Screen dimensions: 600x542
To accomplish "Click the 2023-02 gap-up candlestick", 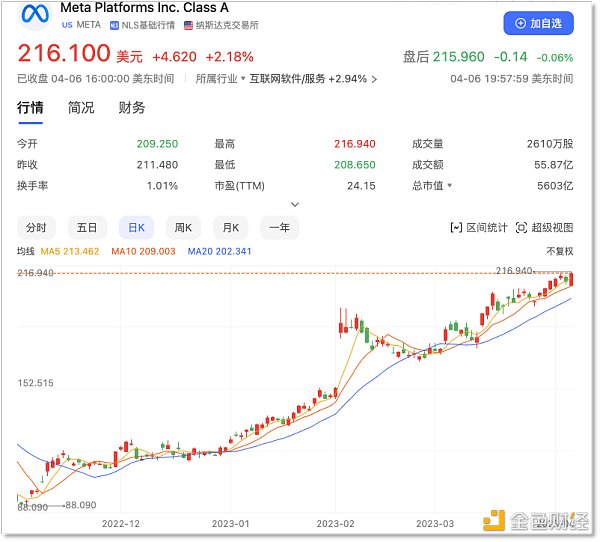I will click(x=344, y=325).
